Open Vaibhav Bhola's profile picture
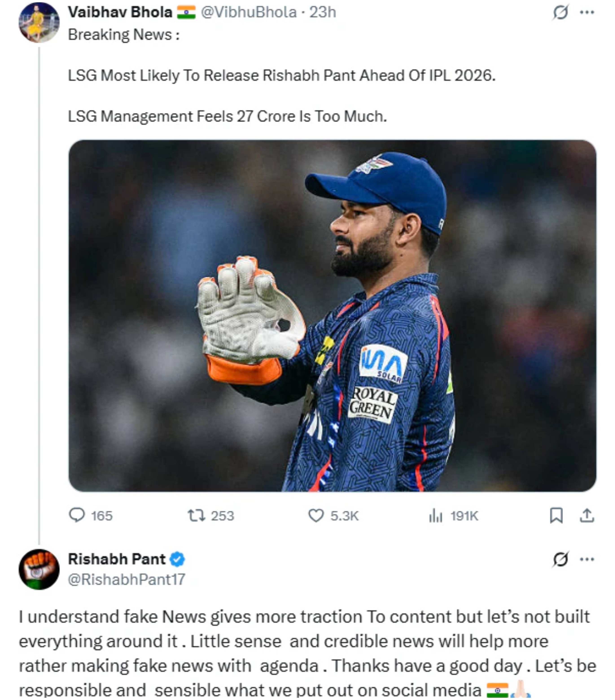This screenshot has width=615, height=700. [x=39, y=23]
